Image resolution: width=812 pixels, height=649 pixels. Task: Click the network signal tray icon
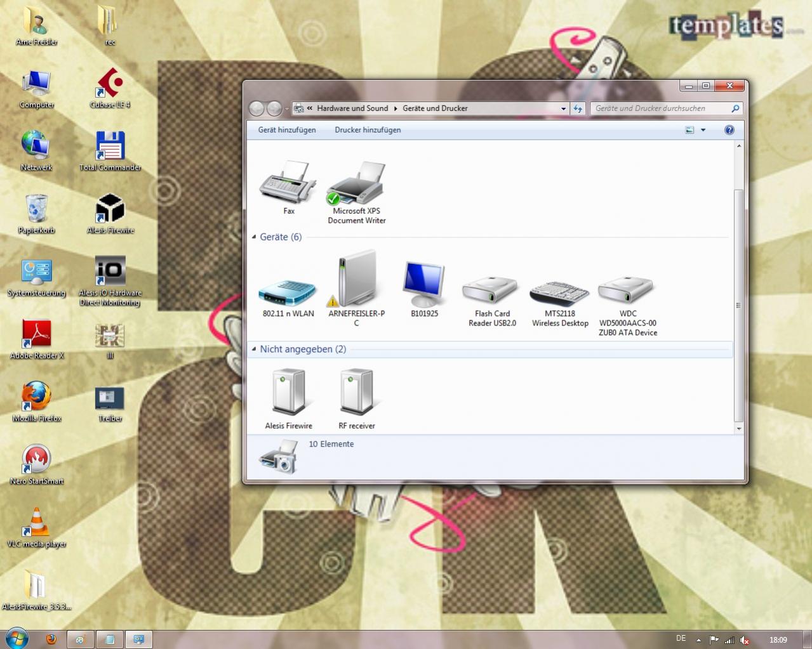(729, 640)
